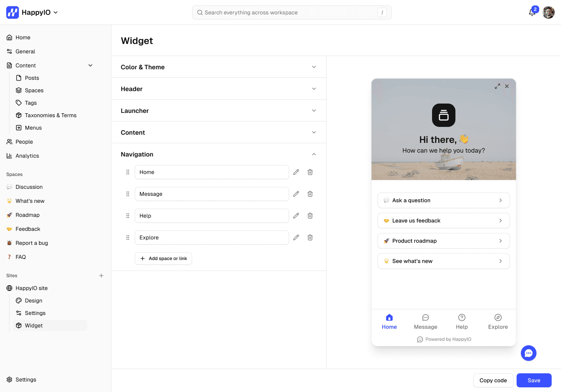
Task: Click the Explore navigation label field
Action: [x=212, y=237]
